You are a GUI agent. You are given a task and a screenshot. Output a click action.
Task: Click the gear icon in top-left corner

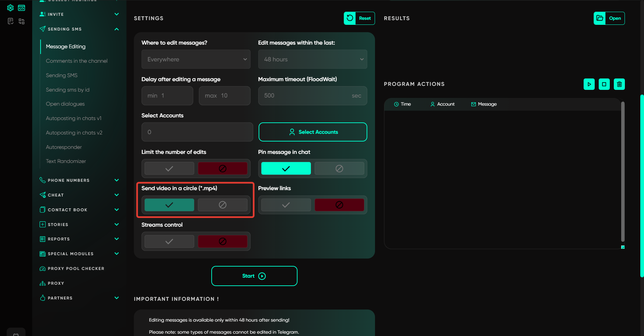[x=10, y=8]
